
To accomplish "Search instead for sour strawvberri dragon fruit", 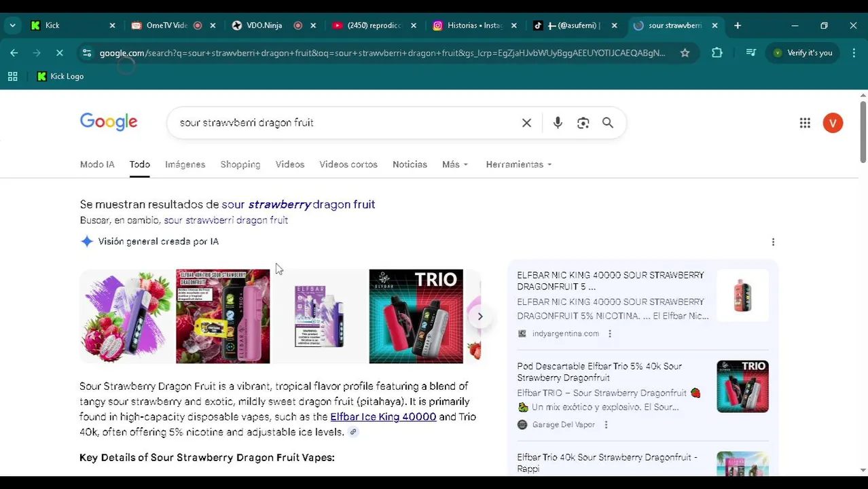I will click(x=226, y=220).
